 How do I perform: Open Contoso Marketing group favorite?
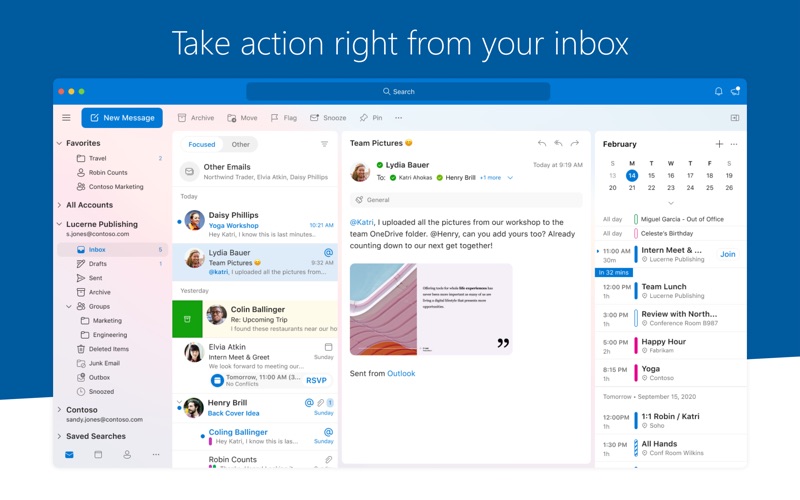113,187
